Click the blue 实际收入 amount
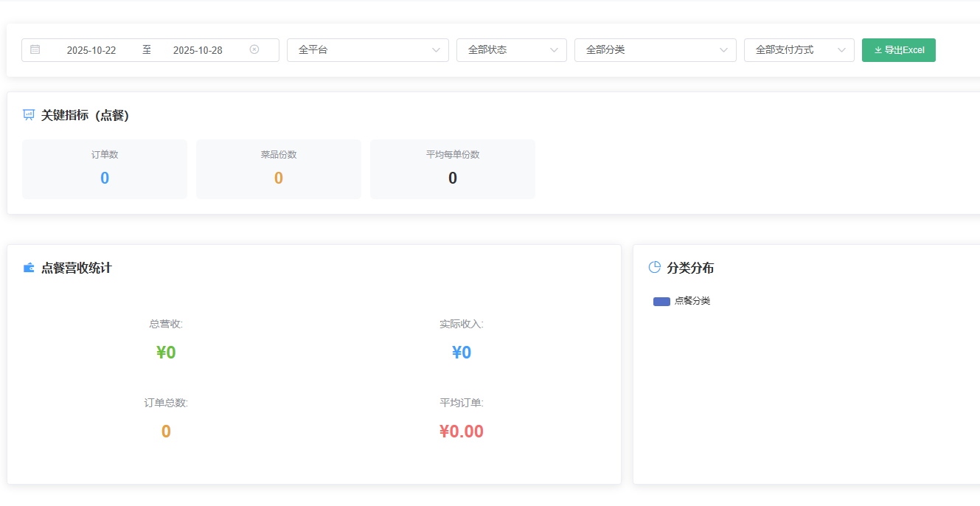 point(462,353)
